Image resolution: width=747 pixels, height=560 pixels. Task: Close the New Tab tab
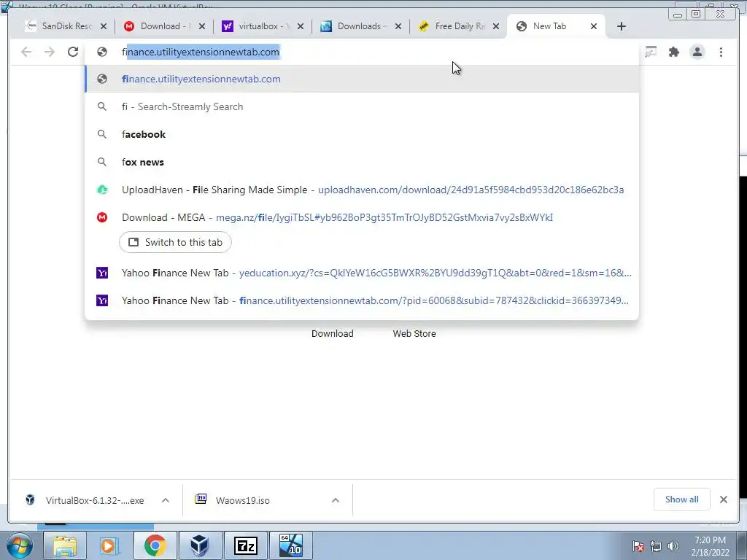(x=594, y=26)
